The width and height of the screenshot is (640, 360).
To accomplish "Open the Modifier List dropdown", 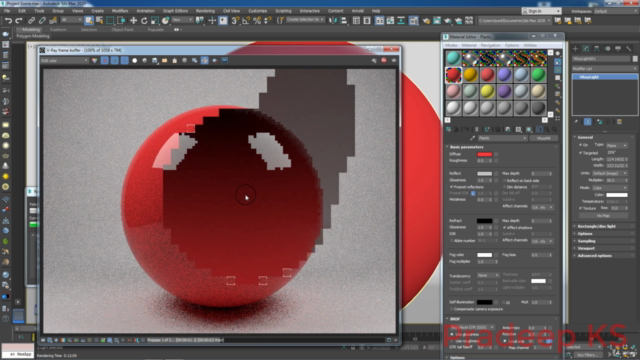I will click(x=604, y=69).
